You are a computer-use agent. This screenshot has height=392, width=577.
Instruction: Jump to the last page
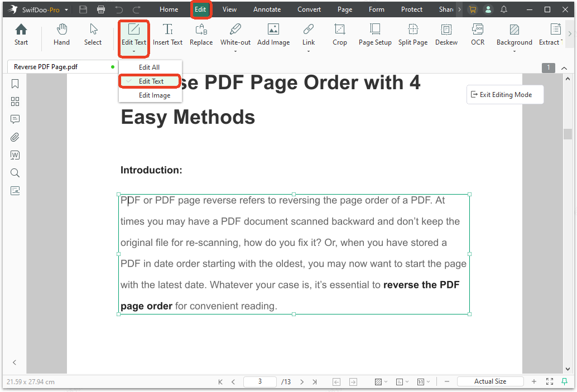(315, 382)
